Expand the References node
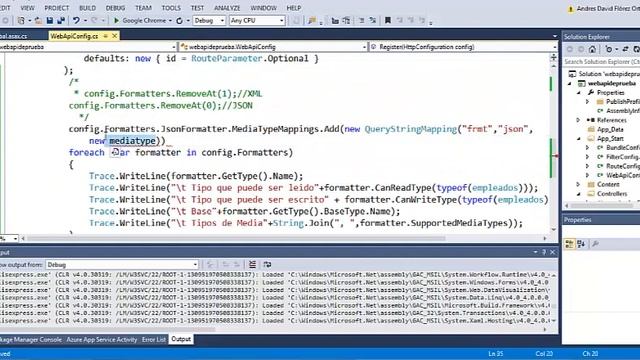The image size is (640, 360). click(578, 120)
